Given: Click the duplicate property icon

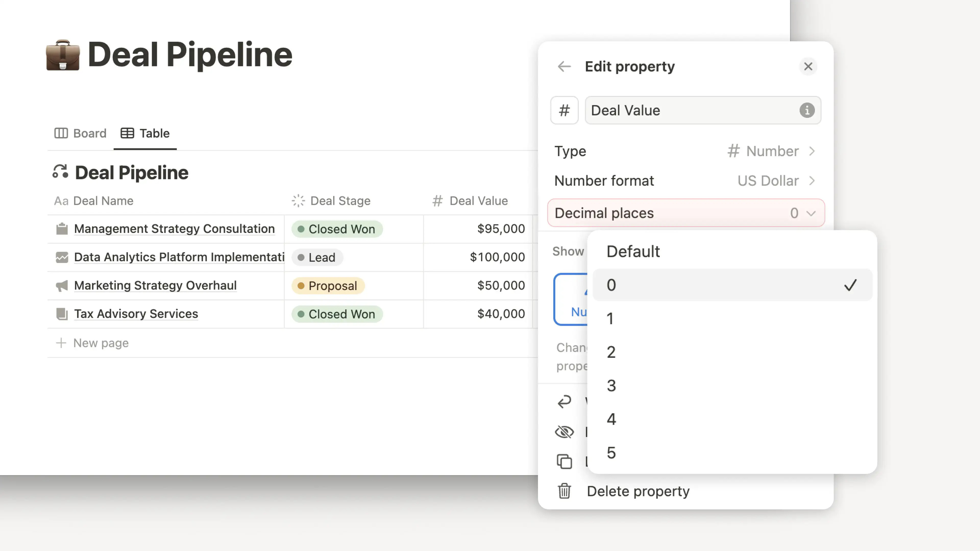Looking at the screenshot, I should coord(564,461).
